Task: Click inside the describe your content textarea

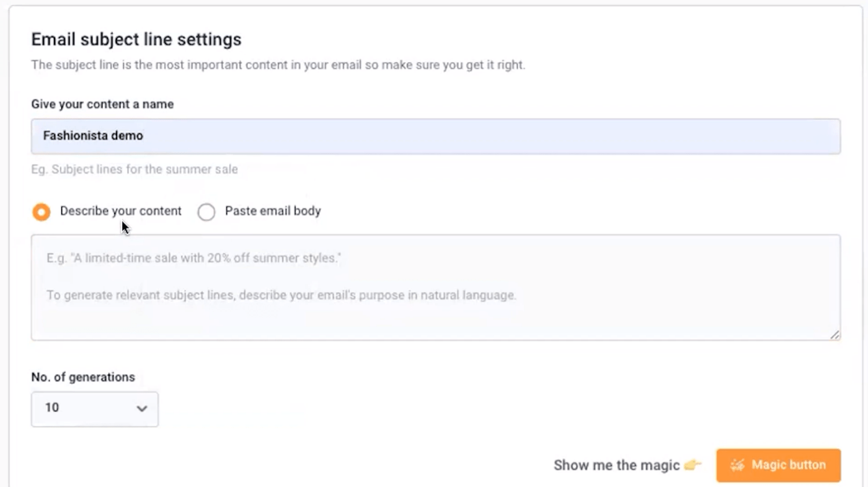Action: click(x=436, y=287)
